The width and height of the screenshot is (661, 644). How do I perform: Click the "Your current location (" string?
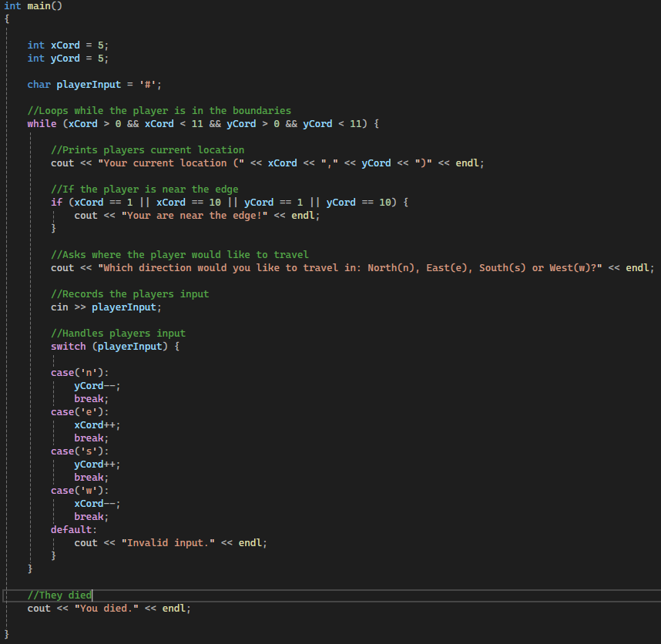click(x=180, y=163)
